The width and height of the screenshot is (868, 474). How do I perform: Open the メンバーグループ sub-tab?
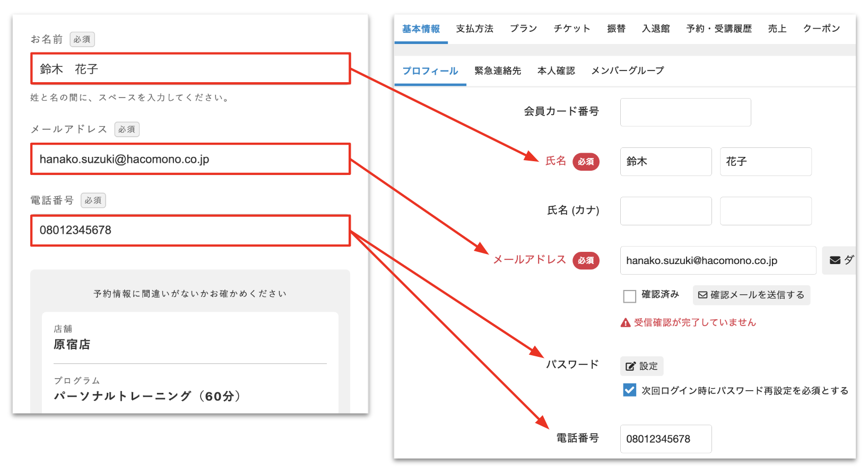click(627, 71)
